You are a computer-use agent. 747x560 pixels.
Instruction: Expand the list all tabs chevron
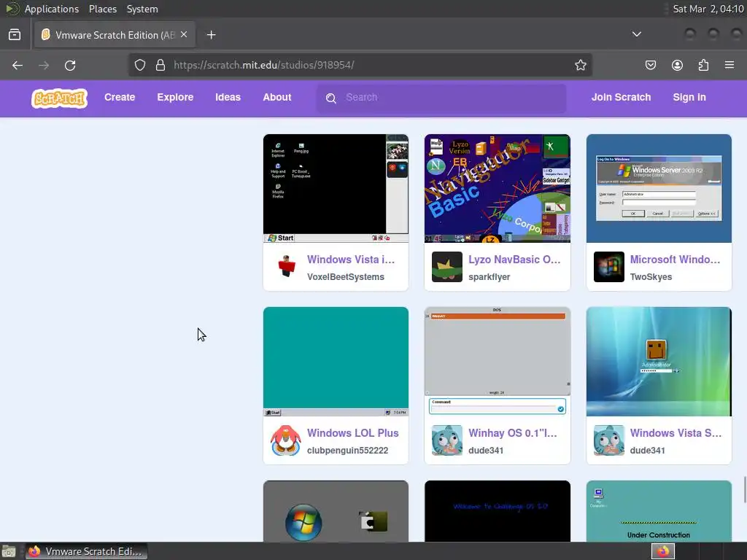636,34
